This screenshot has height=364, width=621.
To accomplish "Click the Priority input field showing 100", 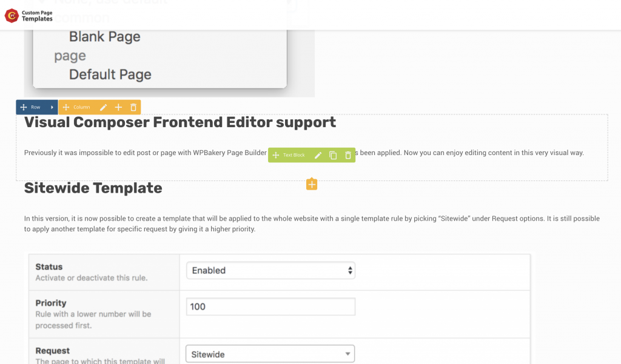I will point(270,306).
